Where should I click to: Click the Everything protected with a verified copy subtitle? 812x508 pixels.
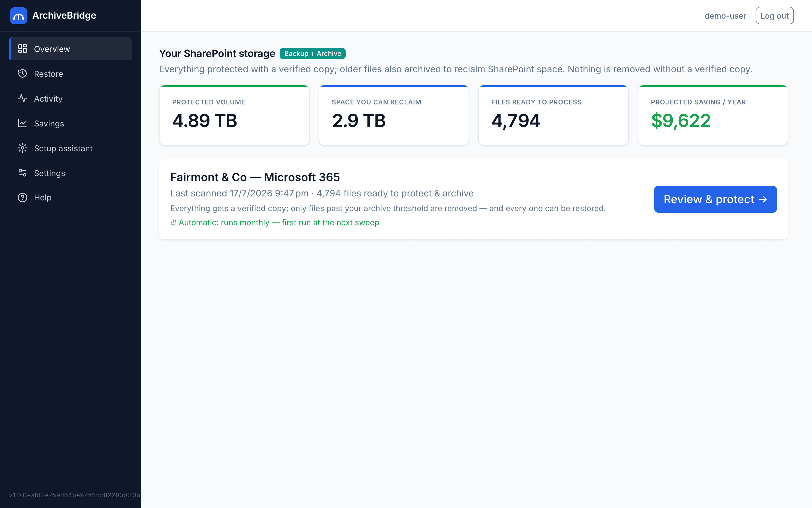point(456,69)
